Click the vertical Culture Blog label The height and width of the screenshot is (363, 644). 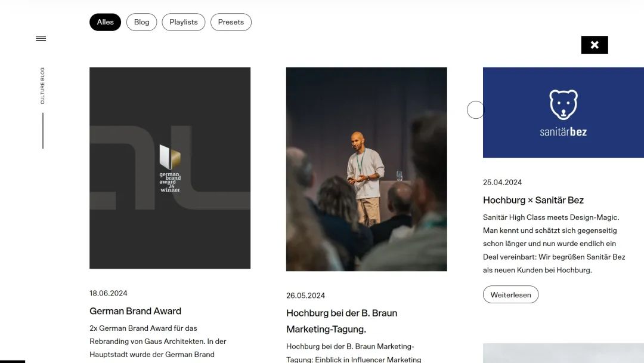(x=42, y=85)
